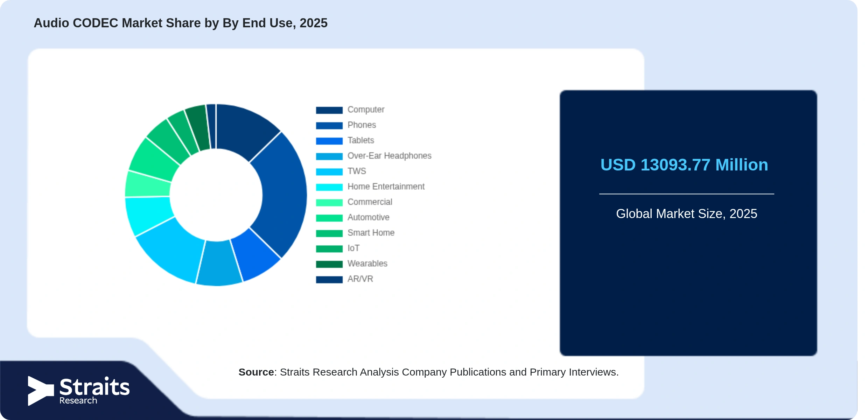Click the USD 13093.77 Million value
Screen dimensions: 868x420
684,165
